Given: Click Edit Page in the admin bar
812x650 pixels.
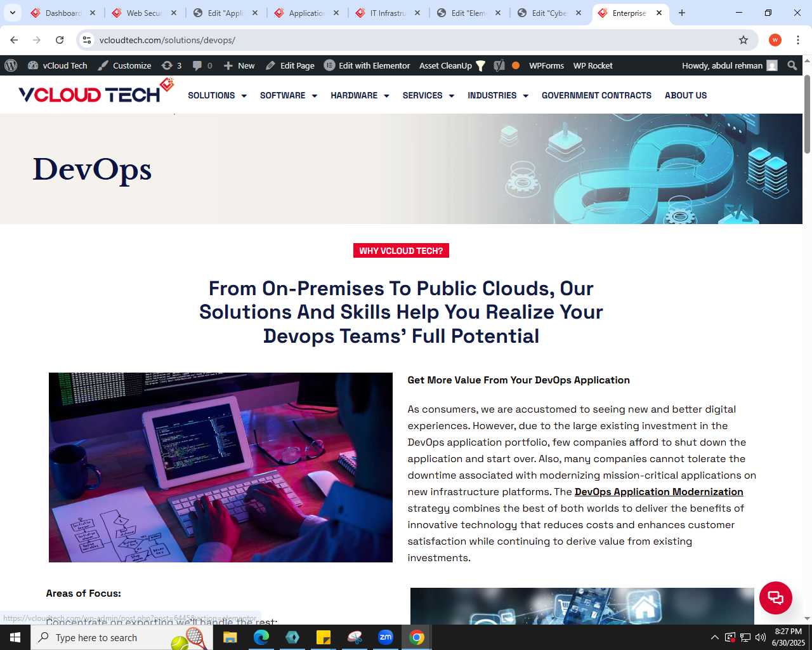Looking at the screenshot, I should pos(290,65).
